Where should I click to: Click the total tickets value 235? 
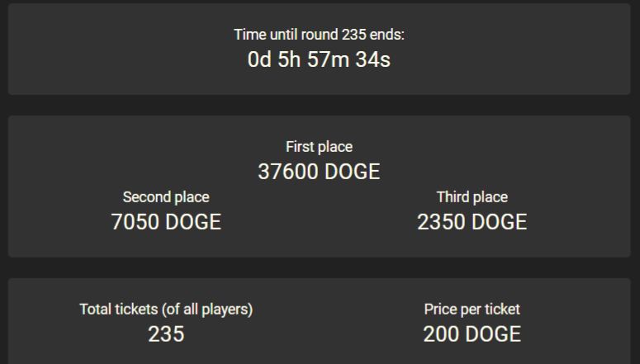[x=166, y=334]
